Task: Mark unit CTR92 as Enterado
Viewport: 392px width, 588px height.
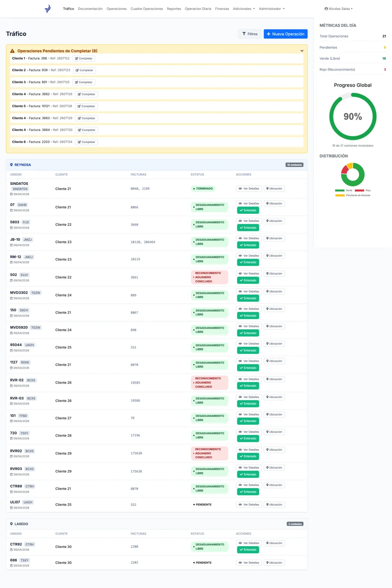Action: tap(248, 550)
